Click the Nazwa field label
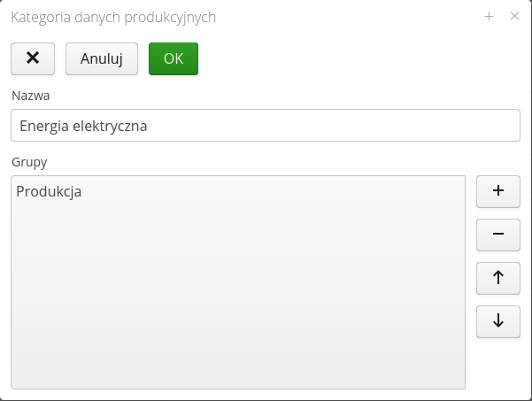The width and height of the screenshot is (532, 401). point(30,95)
